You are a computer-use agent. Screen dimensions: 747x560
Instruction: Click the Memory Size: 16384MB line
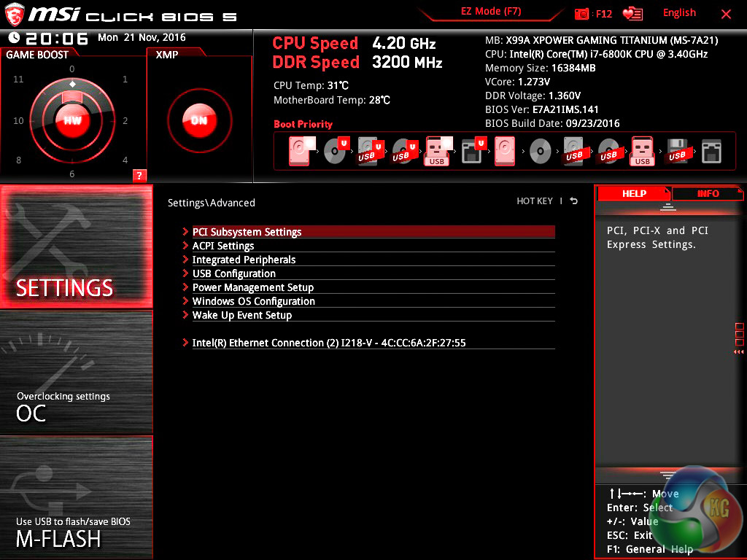[541, 68]
